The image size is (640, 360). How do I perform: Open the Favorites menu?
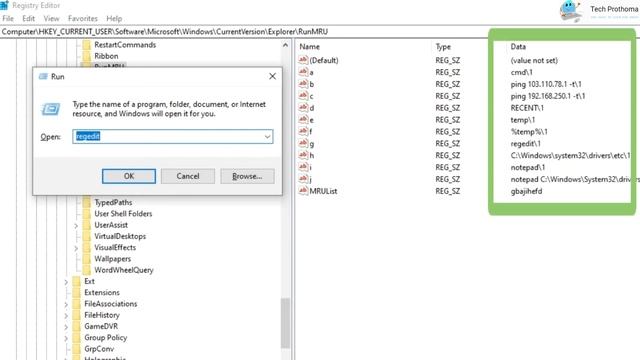point(83,18)
